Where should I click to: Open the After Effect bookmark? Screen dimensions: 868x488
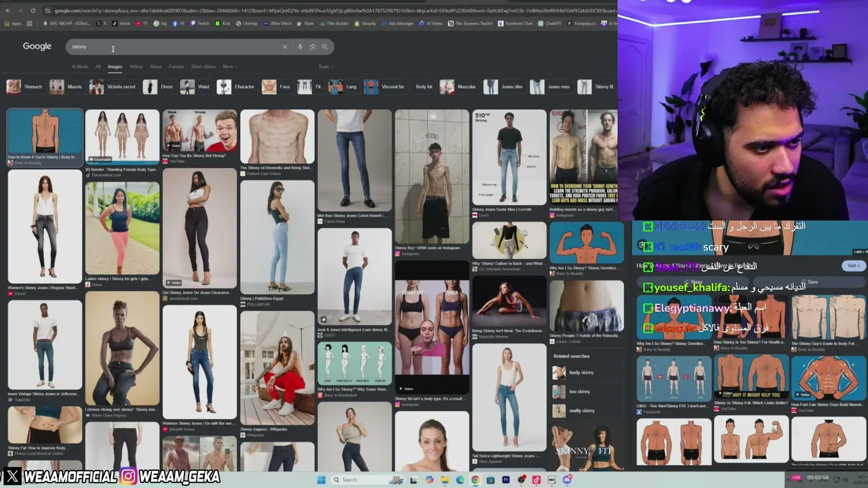pyautogui.click(x=277, y=24)
